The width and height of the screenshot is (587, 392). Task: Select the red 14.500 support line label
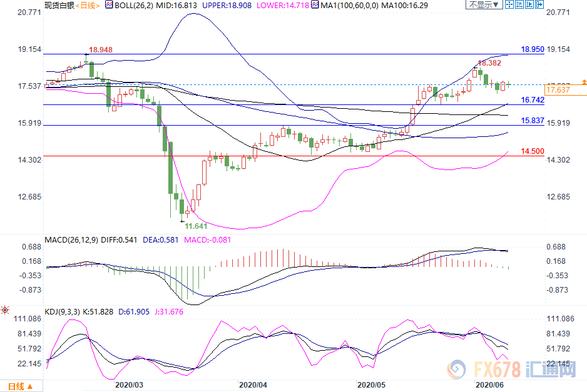532,151
